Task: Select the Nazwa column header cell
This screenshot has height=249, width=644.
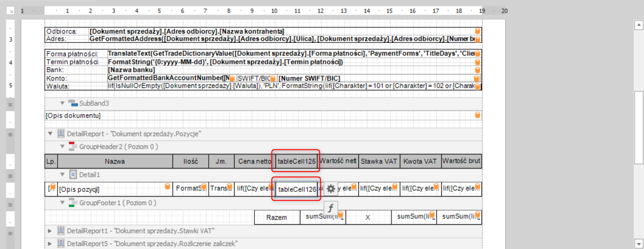Action: point(115,161)
